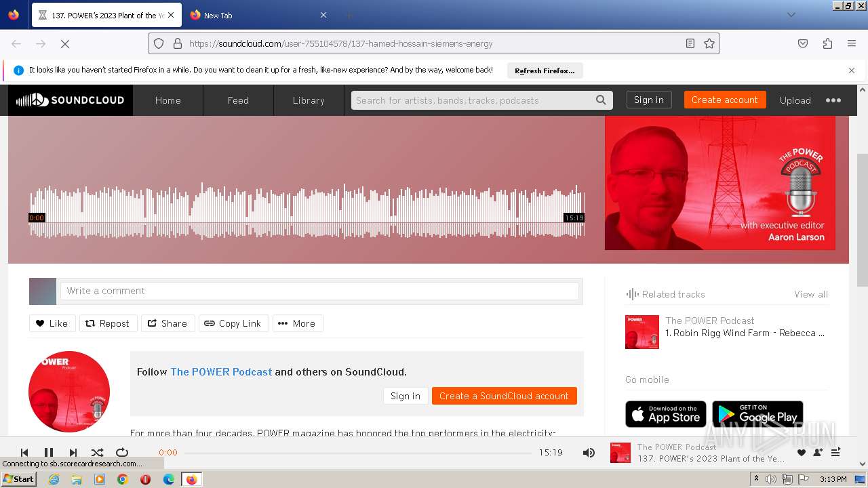This screenshot has width=868, height=488.
Task: Click Copy Link button
Action: [233, 323]
